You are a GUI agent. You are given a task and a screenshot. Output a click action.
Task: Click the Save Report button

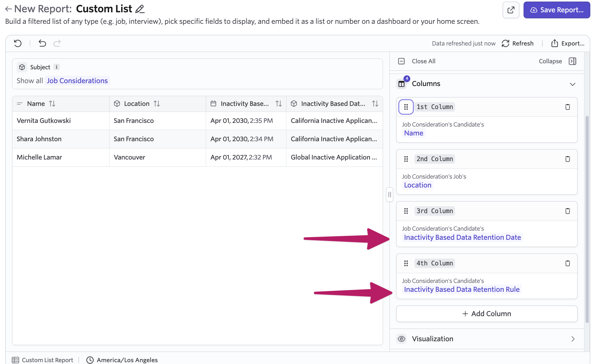[557, 10]
